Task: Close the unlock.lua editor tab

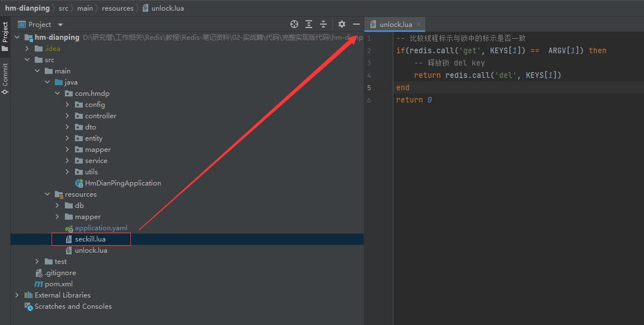Action: click(419, 25)
